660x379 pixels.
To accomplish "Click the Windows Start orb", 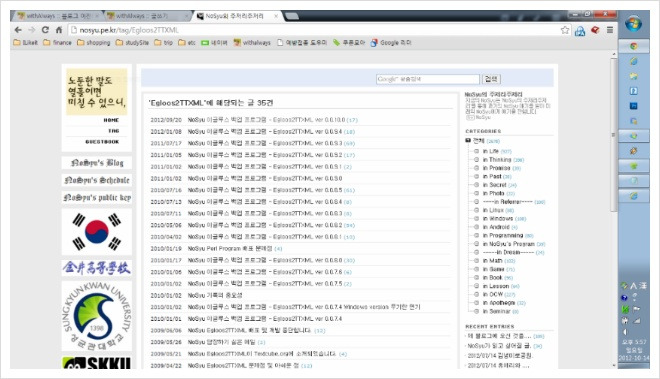I will 633,24.
